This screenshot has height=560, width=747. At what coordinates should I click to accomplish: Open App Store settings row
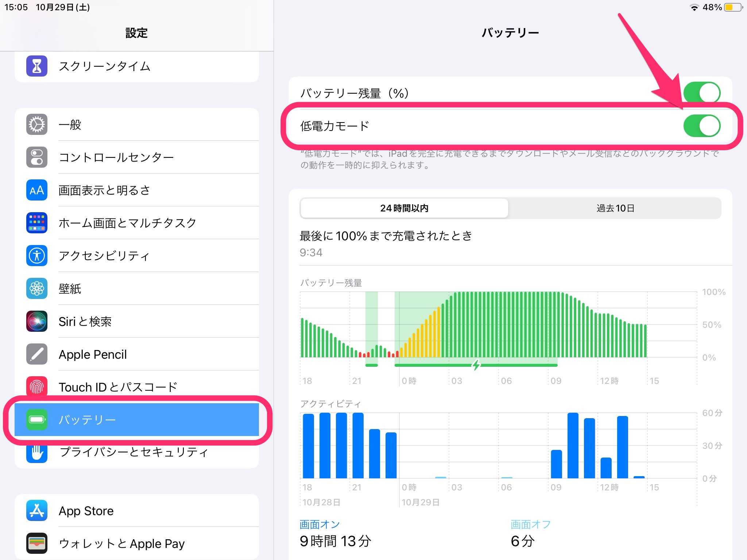[137, 511]
